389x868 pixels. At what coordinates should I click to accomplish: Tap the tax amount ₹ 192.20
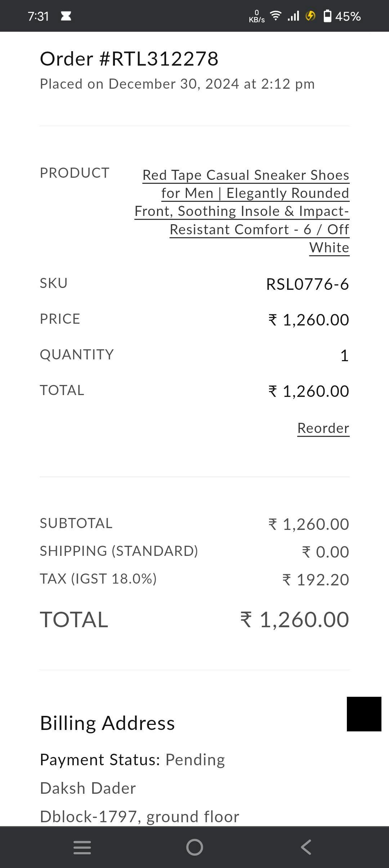[316, 580]
